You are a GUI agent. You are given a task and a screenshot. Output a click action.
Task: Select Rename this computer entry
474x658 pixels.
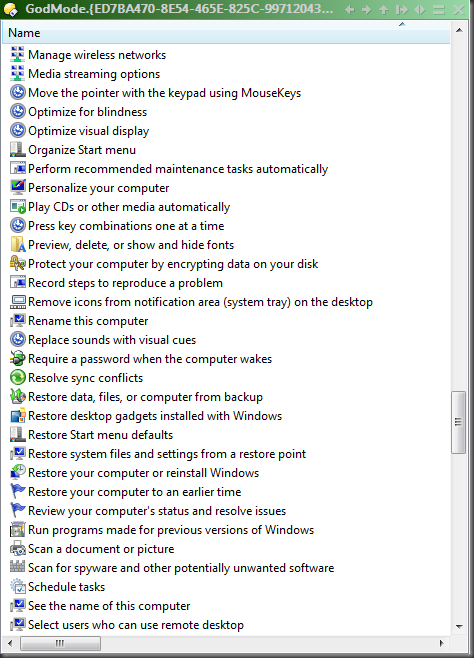(88, 321)
